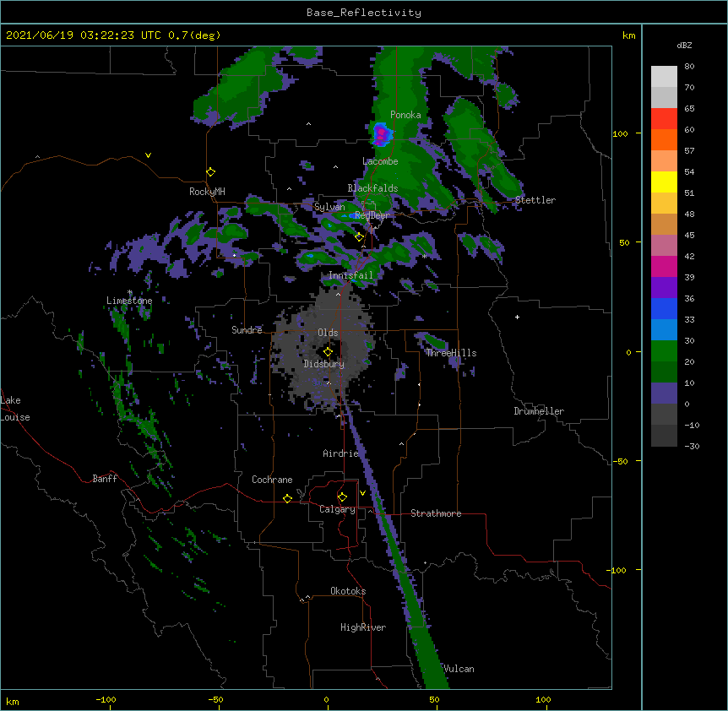Select the bright green 20-30 dBZ swatch

coord(664,351)
